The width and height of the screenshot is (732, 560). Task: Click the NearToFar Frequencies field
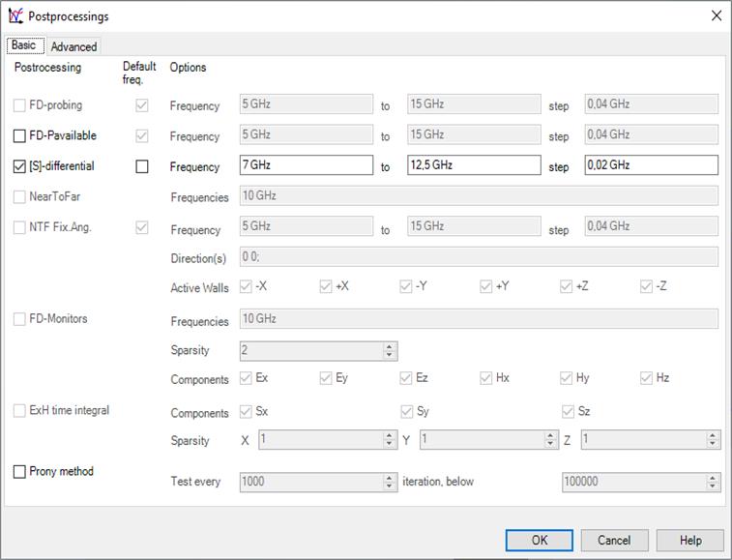(479, 195)
